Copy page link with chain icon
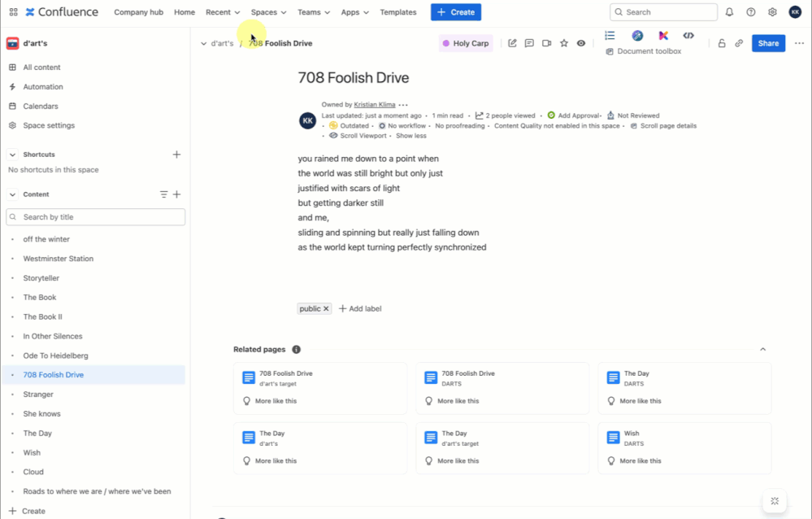 pos(739,43)
